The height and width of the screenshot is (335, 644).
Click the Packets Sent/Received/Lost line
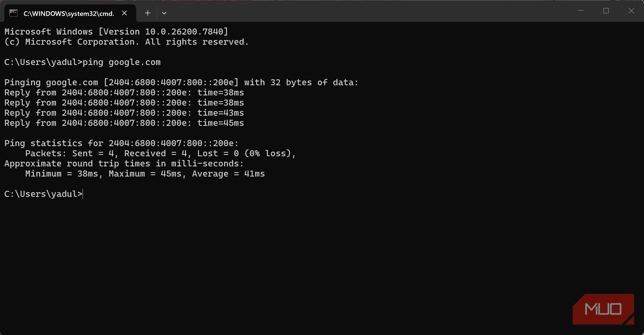[x=160, y=154]
